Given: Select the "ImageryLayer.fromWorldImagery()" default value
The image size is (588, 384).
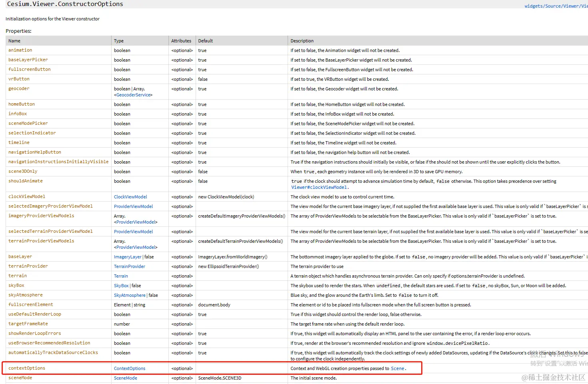Looking at the screenshot, I should click(233, 257).
